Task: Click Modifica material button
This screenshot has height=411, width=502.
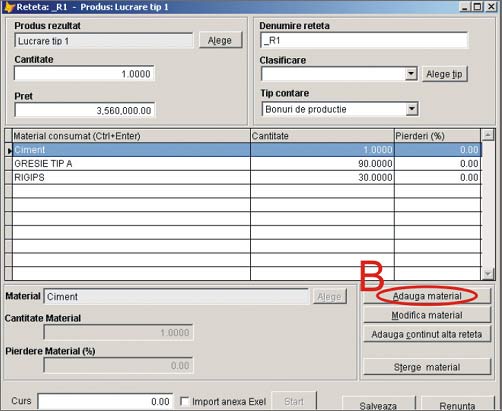Action: pos(427,315)
